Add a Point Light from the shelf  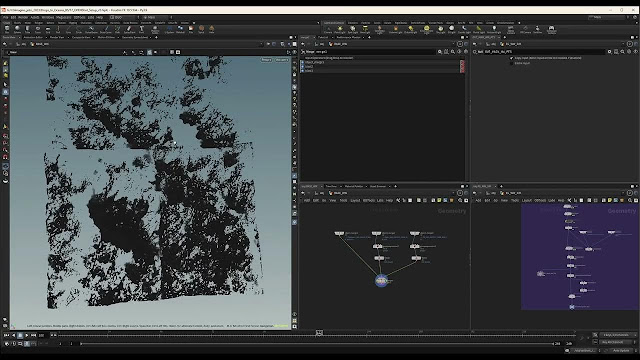[340, 29]
